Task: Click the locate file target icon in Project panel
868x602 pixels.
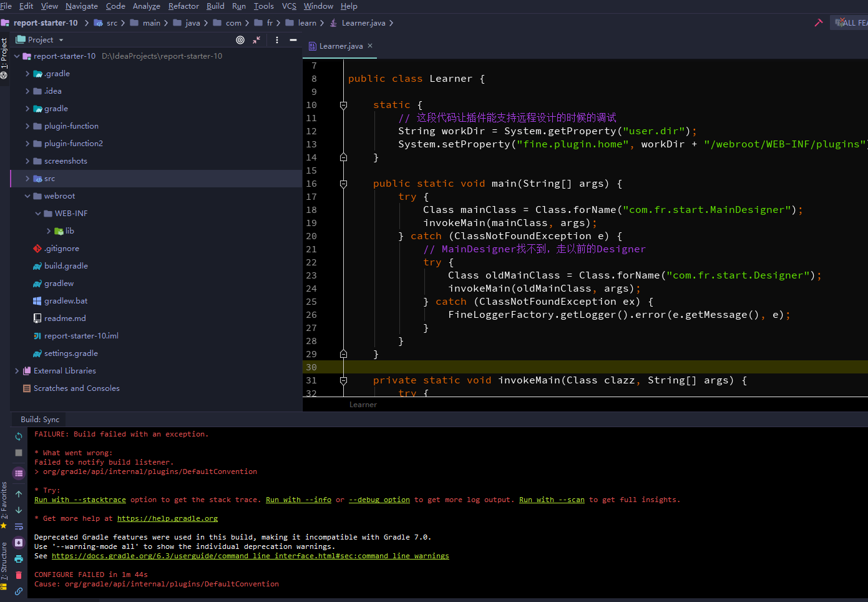Action: point(240,40)
